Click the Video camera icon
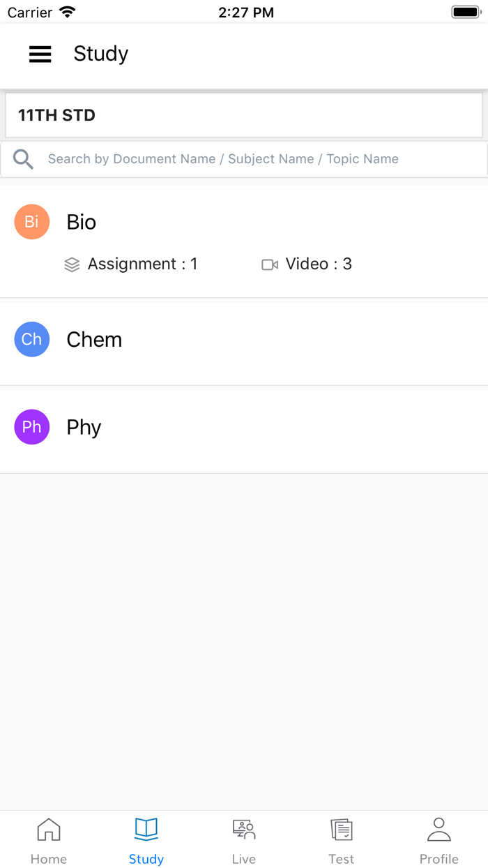488x868 pixels. click(x=270, y=264)
